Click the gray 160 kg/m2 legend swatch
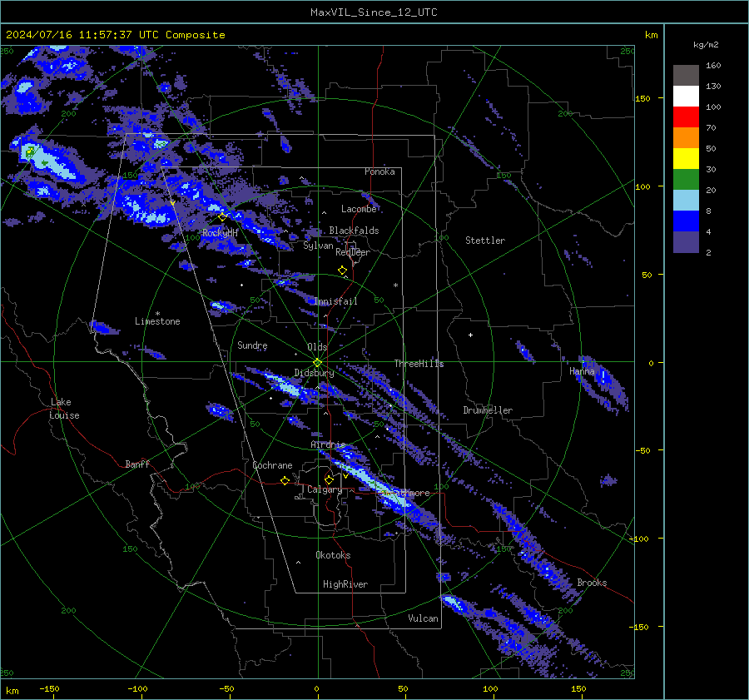 [686, 75]
